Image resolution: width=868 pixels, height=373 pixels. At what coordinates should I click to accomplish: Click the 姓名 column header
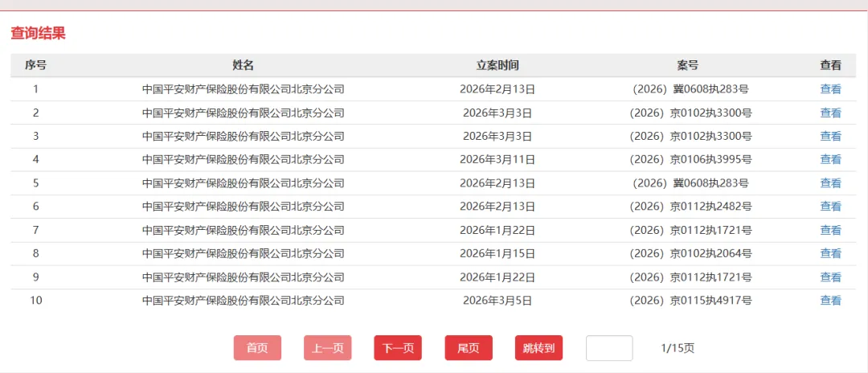coord(243,65)
